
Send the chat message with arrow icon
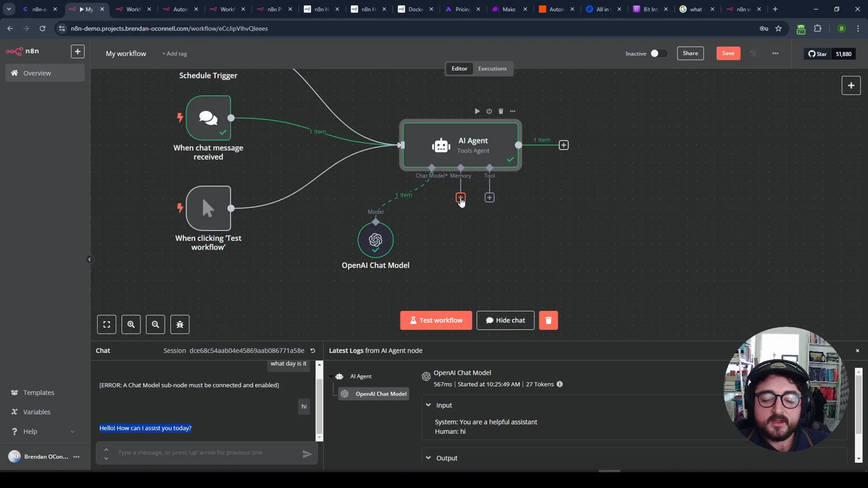coord(307,454)
